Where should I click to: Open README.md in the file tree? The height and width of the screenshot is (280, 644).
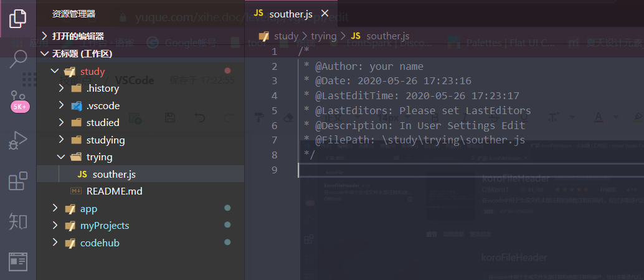[x=141, y=191]
